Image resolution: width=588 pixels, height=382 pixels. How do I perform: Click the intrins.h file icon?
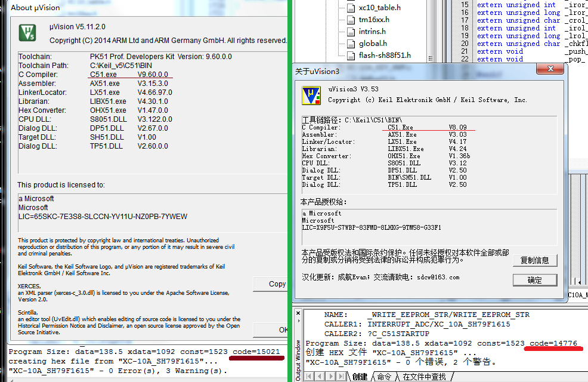(351, 32)
